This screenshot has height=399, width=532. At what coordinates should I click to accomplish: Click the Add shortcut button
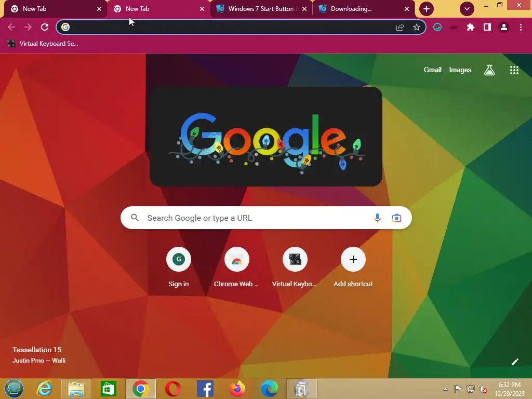[353, 268]
